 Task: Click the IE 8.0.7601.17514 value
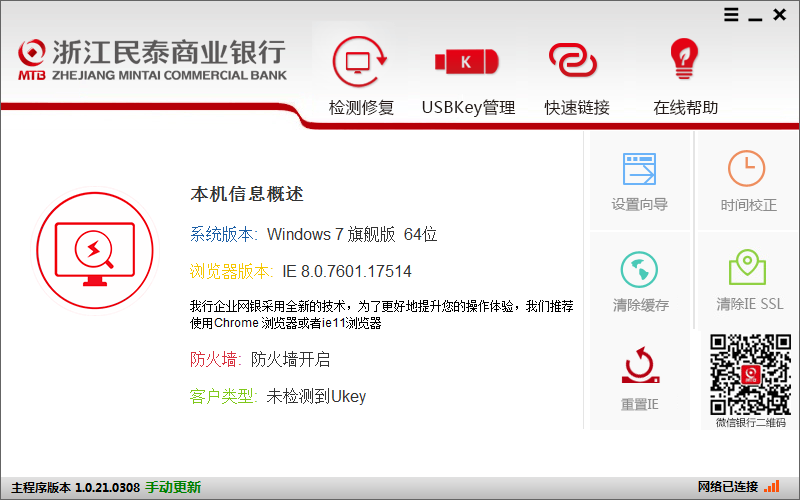(347, 271)
